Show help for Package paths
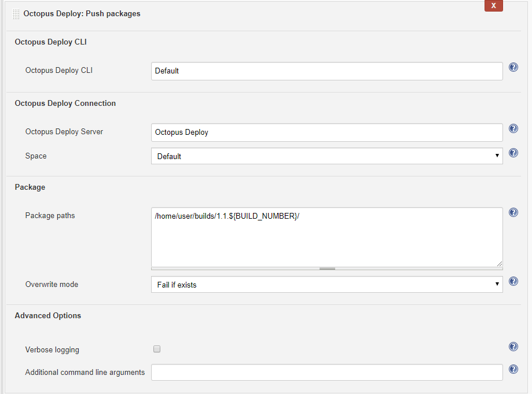The height and width of the screenshot is (394, 532). 513,212
